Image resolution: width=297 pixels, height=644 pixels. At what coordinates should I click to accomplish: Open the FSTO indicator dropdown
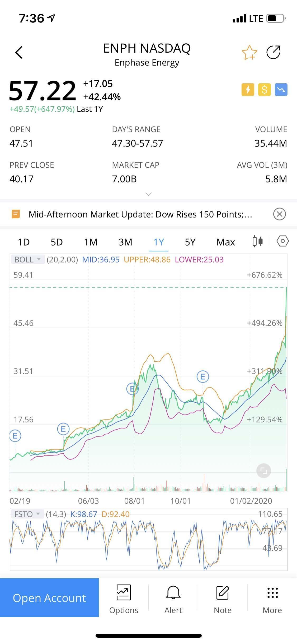[27, 514]
